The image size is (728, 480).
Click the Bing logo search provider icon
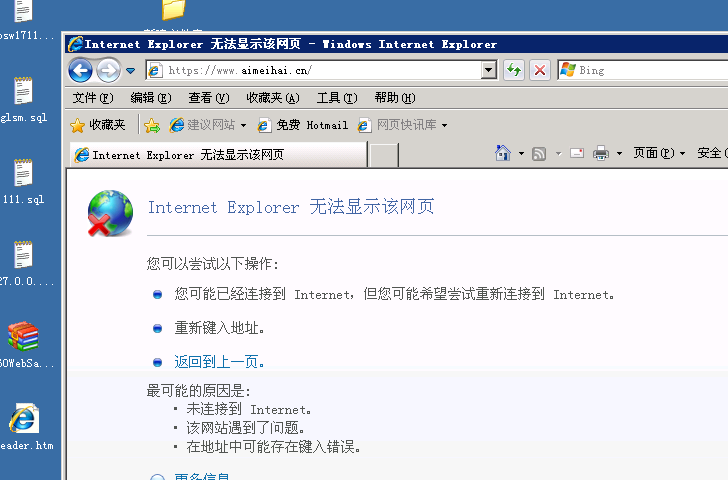[567, 70]
